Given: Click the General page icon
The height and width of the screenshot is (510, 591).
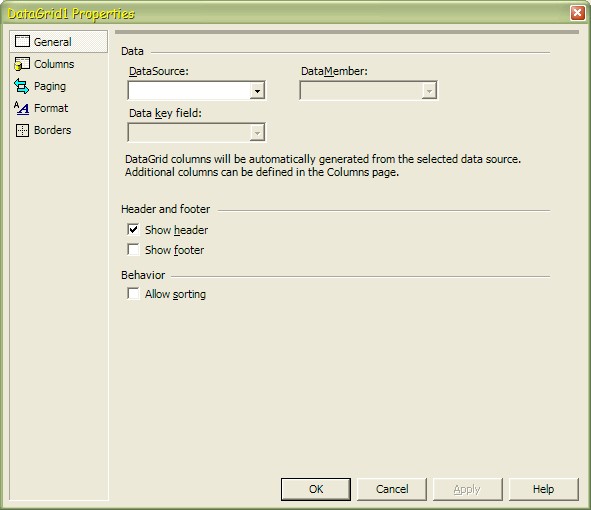Looking at the screenshot, I should pyautogui.click(x=22, y=41).
